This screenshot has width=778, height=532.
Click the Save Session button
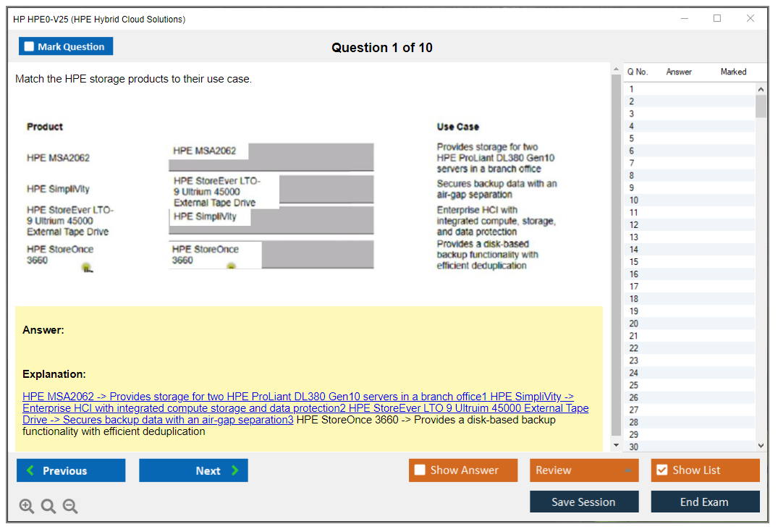click(583, 502)
